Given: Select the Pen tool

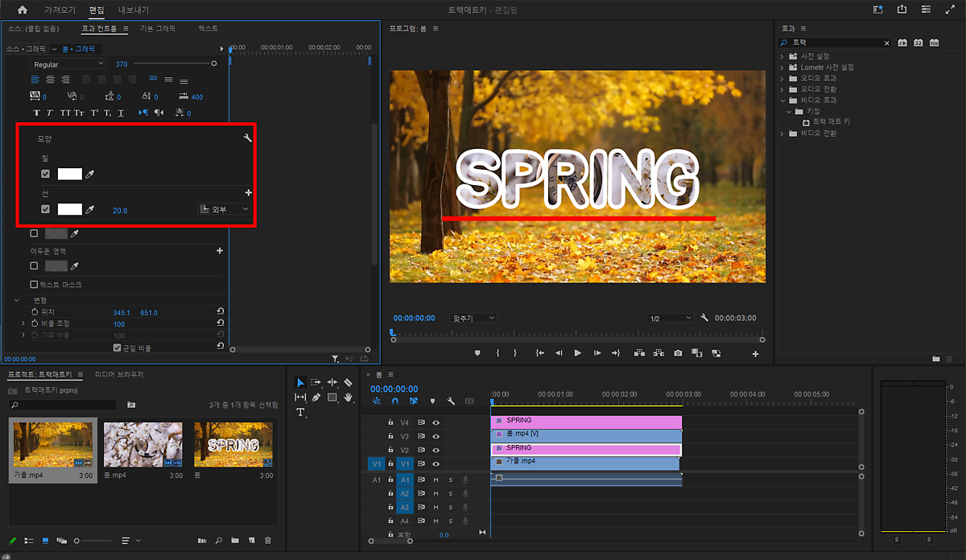Looking at the screenshot, I should (x=316, y=397).
